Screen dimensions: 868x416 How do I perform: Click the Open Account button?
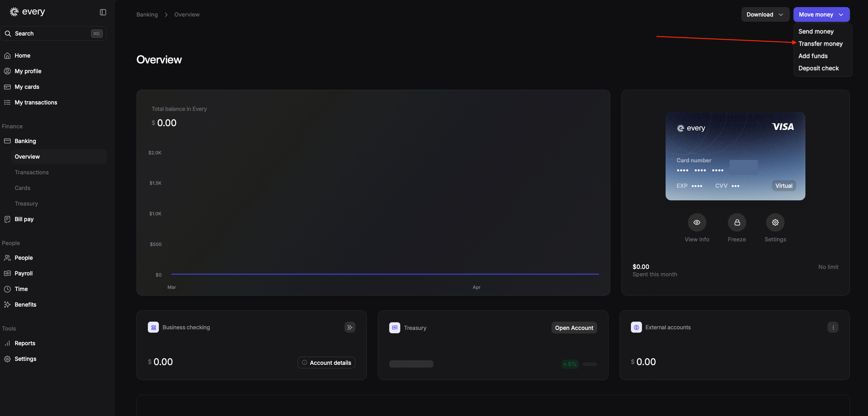[x=574, y=328]
